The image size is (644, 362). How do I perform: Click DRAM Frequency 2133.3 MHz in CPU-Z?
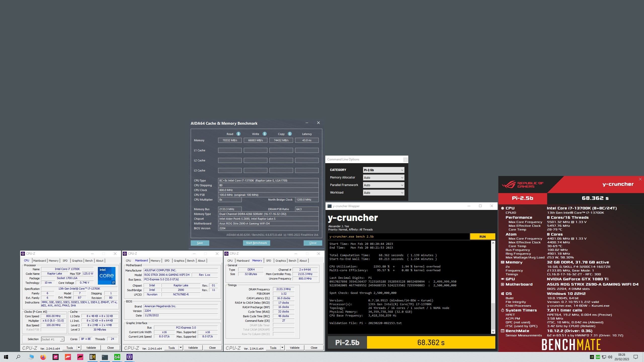pos(284,289)
